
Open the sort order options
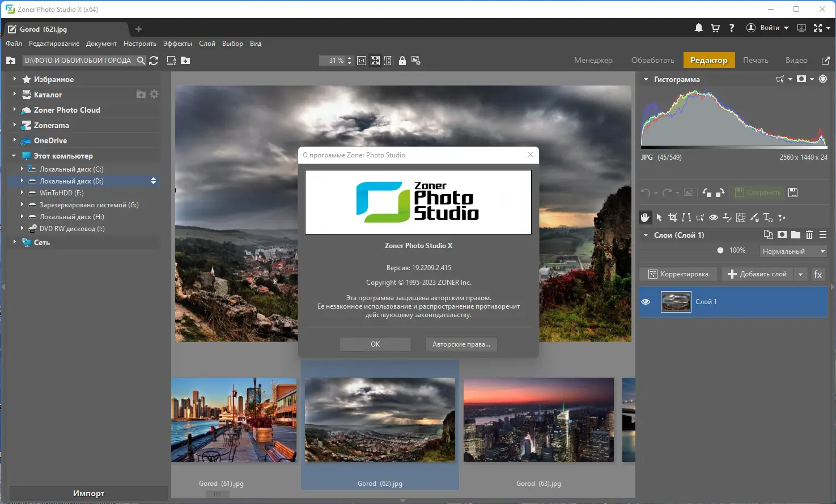point(171,61)
